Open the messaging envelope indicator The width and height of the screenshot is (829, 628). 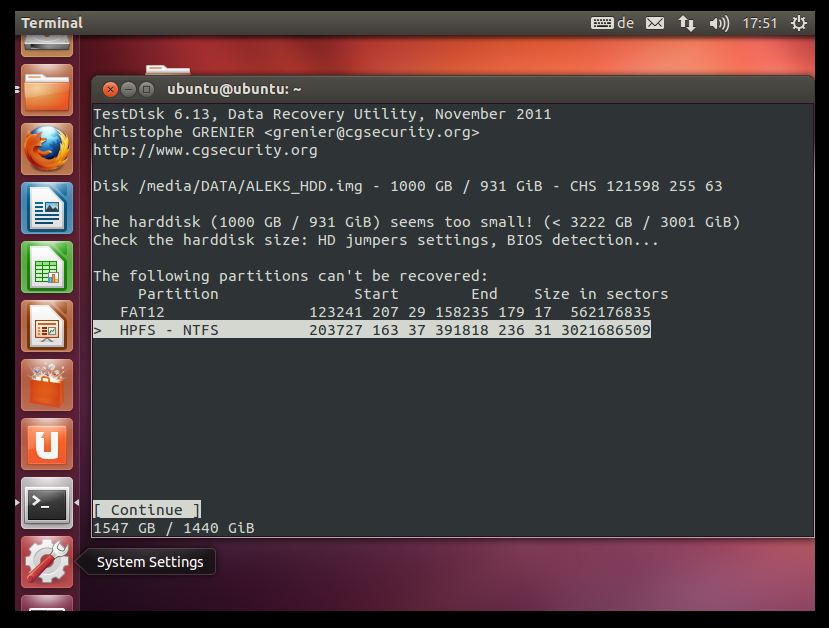point(655,23)
